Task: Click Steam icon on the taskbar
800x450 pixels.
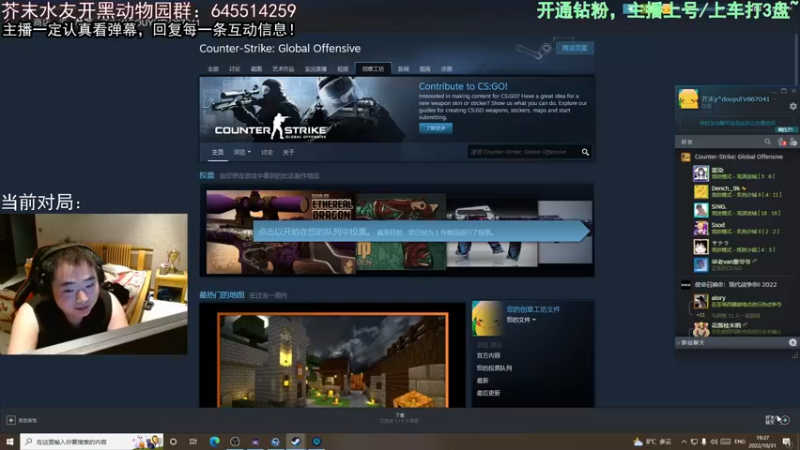Action: pyautogui.click(x=296, y=441)
